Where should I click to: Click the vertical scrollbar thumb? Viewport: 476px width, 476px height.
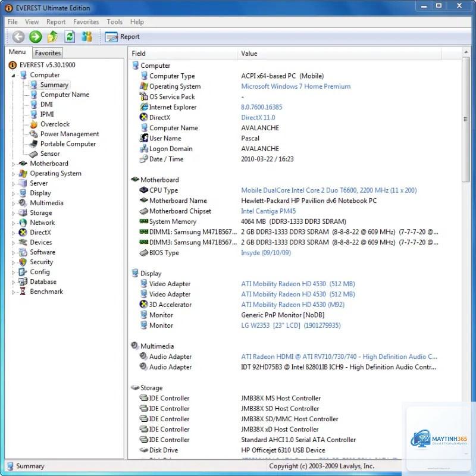[x=466, y=120]
